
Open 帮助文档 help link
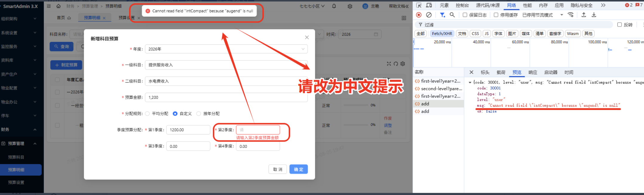click(x=399, y=6)
